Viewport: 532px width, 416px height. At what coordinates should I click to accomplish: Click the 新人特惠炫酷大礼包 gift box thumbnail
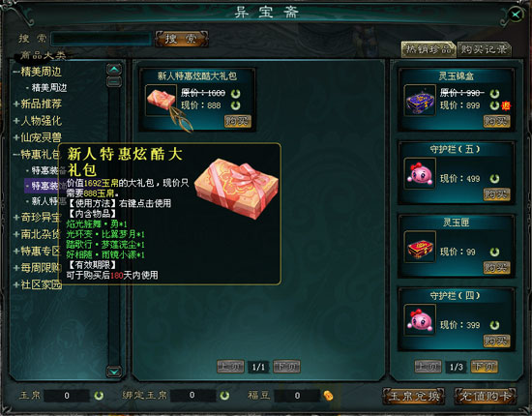pos(161,101)
